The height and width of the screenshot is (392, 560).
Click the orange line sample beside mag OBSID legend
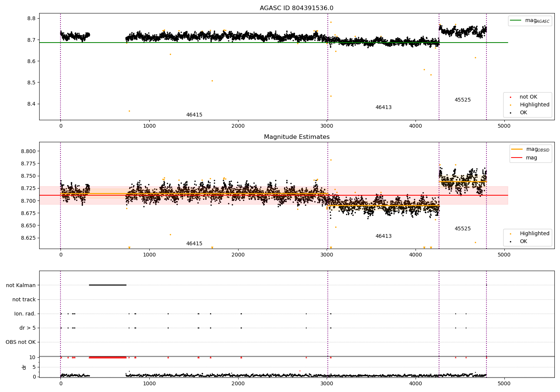517,149
